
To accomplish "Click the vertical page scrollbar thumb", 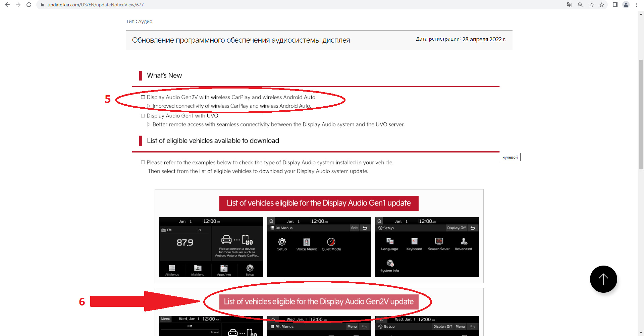I will [641, 115].
